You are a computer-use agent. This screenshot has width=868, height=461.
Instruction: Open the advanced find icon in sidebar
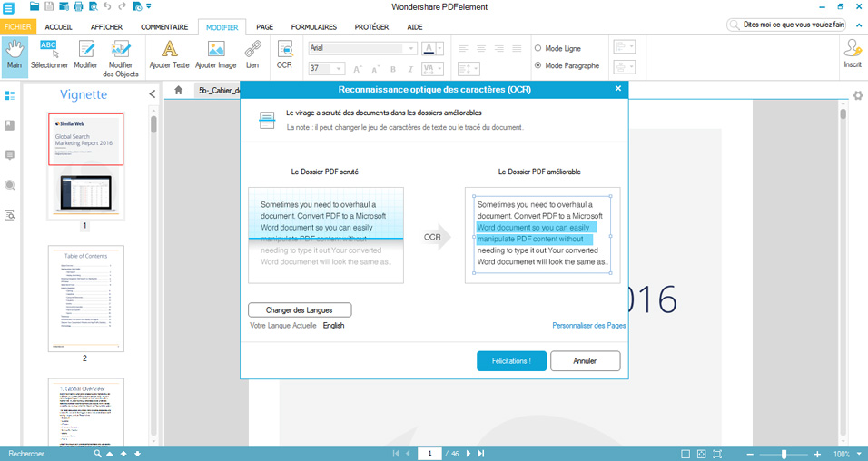click(9, 215)
